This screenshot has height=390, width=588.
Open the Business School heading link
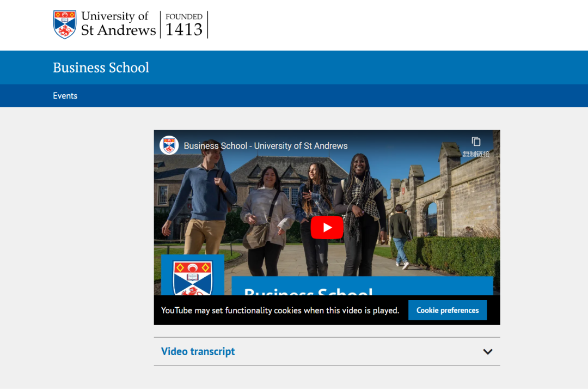click(x=101, y=68)
